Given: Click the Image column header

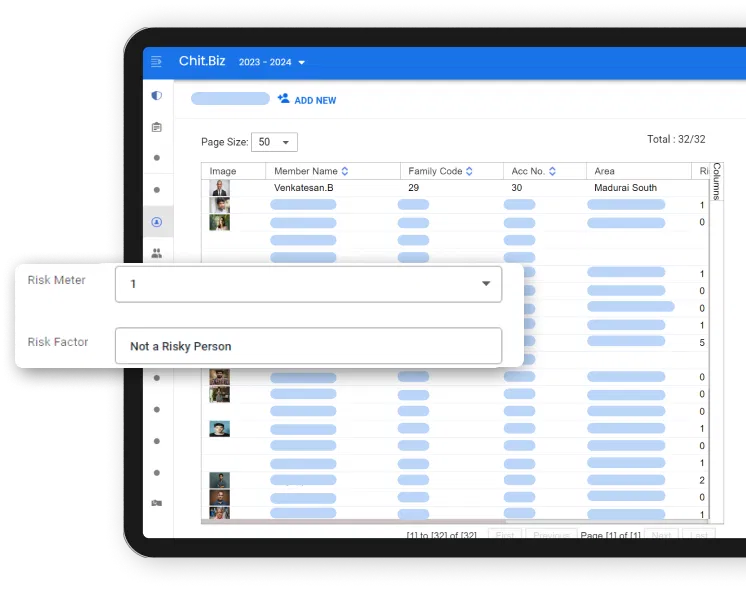Looking at the screenshot, I should (x=223, y=171).
